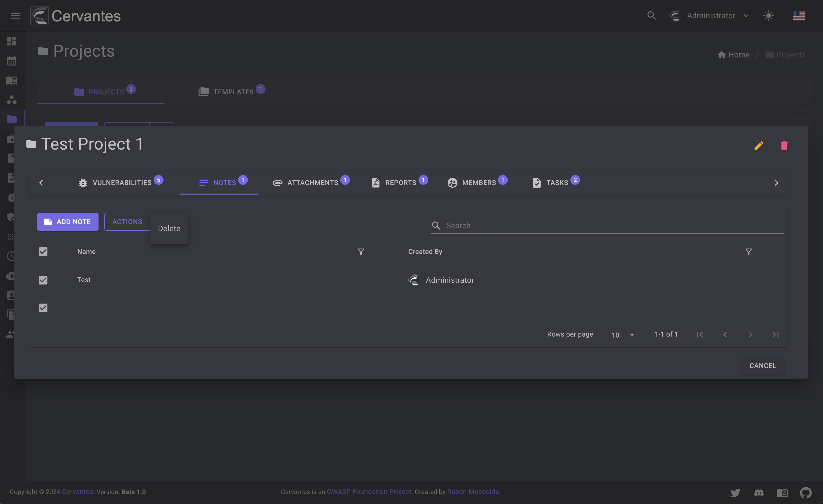Open the OWASP Foundation Project link
Image resolution: width=823 pixels, height=504 pixels.
tap(369, 492)
